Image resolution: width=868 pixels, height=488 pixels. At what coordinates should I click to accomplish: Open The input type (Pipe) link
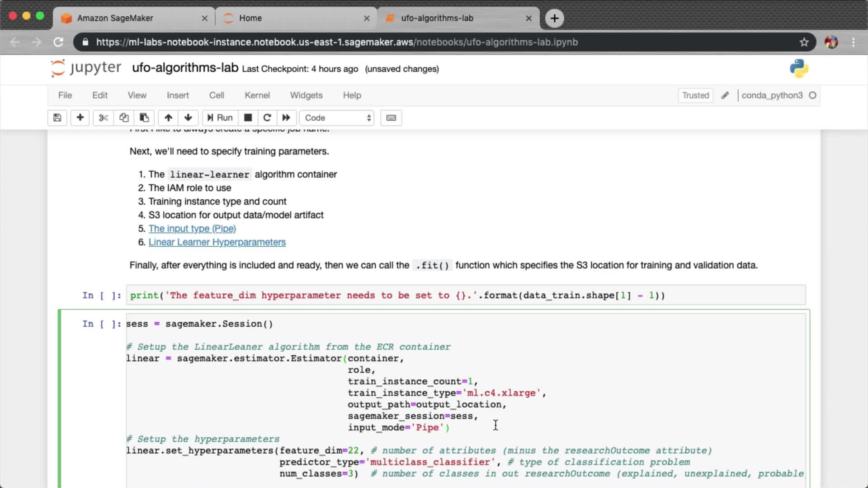(192, 229)
